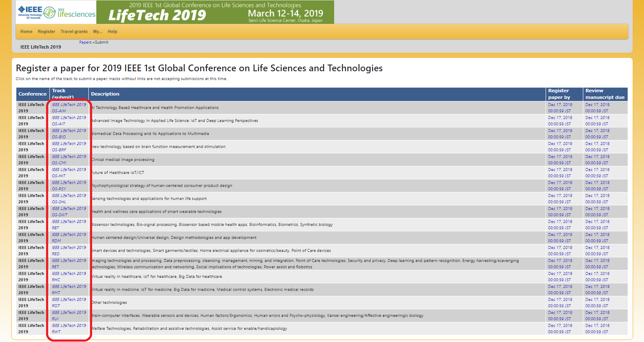Open the Travel grants menu
Screen dimensions: 644x342
[x=74, y=31]
